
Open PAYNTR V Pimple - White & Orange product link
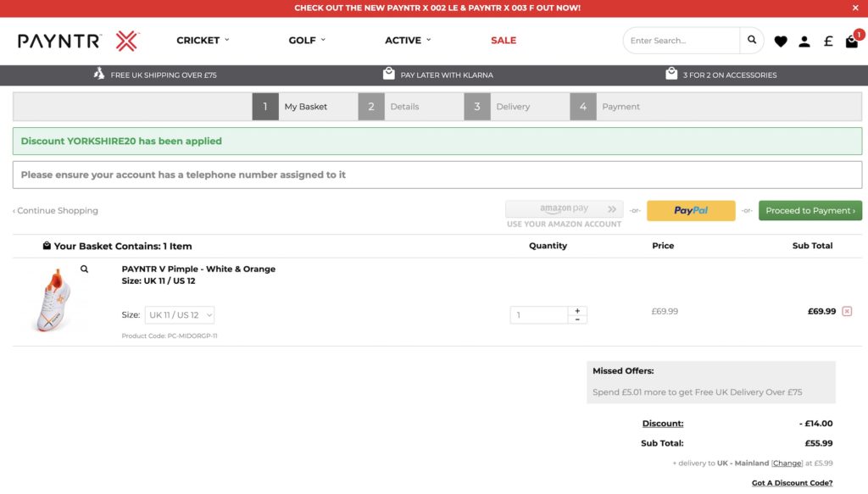point(198,269)
